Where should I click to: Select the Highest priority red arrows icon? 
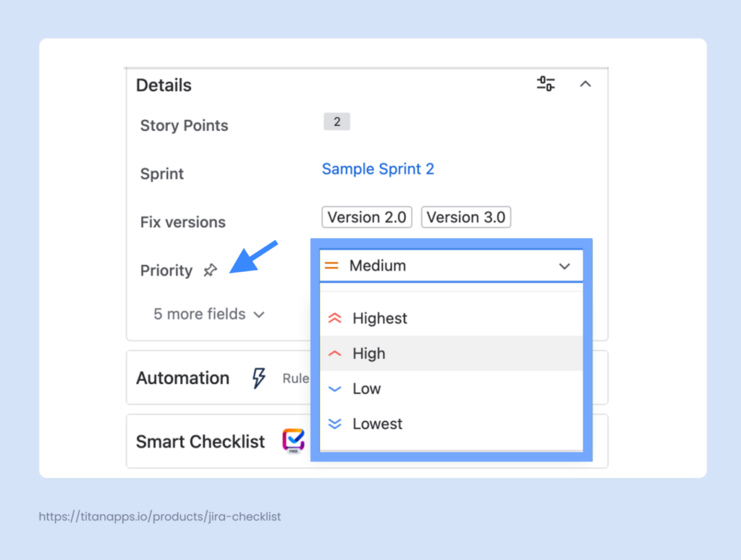[335, 318]
